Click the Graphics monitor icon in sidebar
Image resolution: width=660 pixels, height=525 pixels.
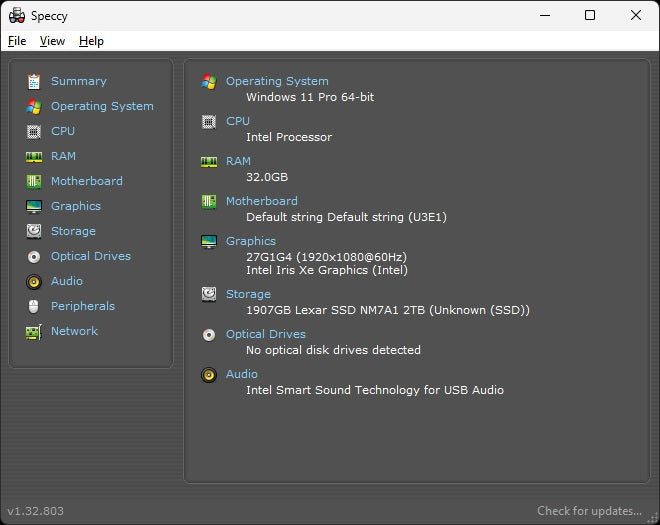click(x=34, y=207)
